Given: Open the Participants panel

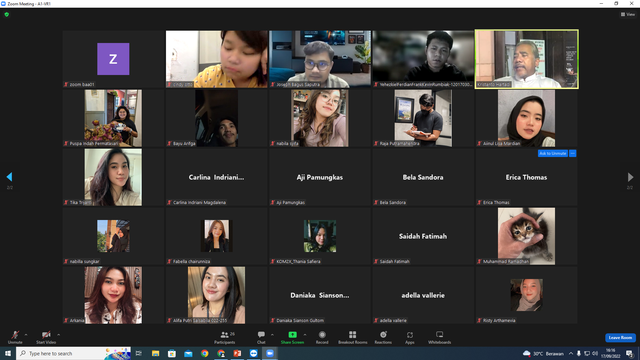Looking at the screenshot, I should [224, 337].
